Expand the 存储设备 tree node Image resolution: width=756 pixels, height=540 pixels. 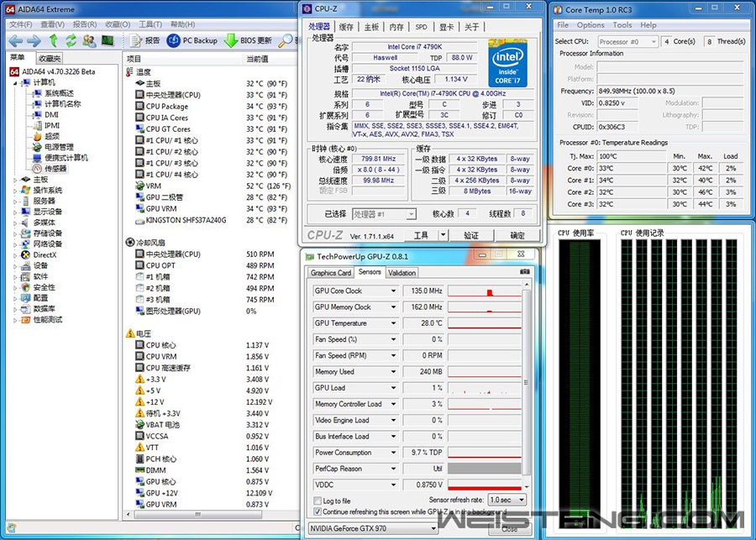[x=15, y=233]
